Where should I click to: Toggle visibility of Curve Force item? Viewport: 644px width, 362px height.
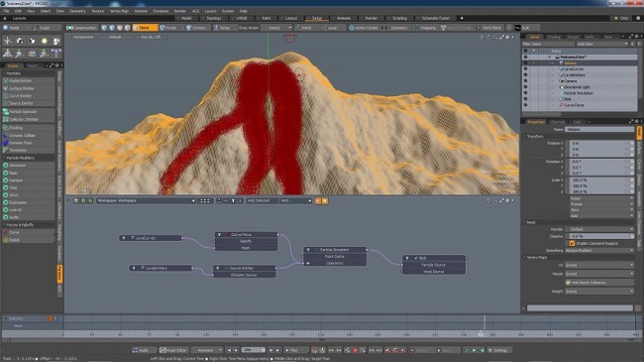(x=525, y=105)
